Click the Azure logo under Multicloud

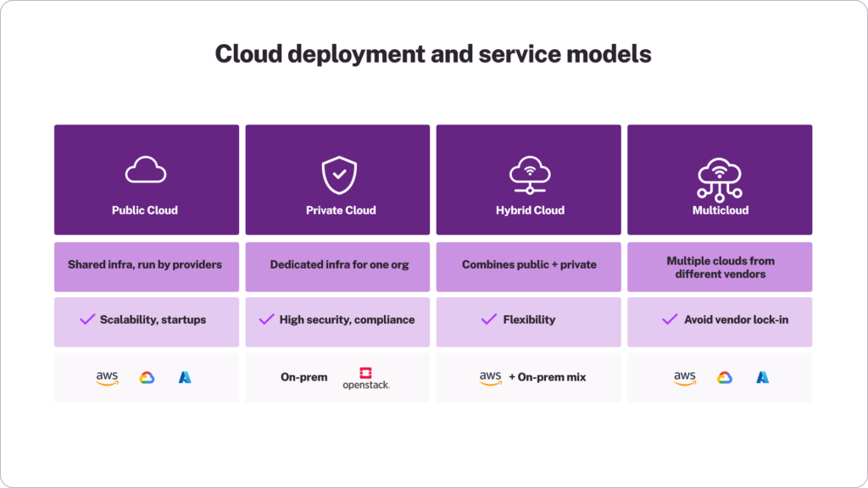click(761, 376)
